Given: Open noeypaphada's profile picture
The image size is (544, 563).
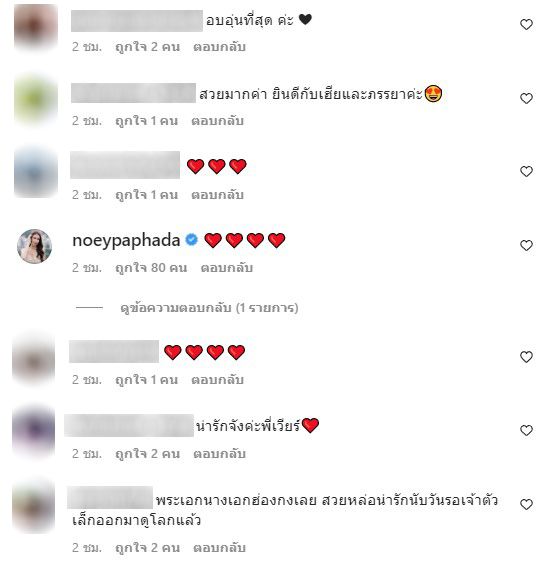Looking at the screenshot, I should tap(34, 247).
